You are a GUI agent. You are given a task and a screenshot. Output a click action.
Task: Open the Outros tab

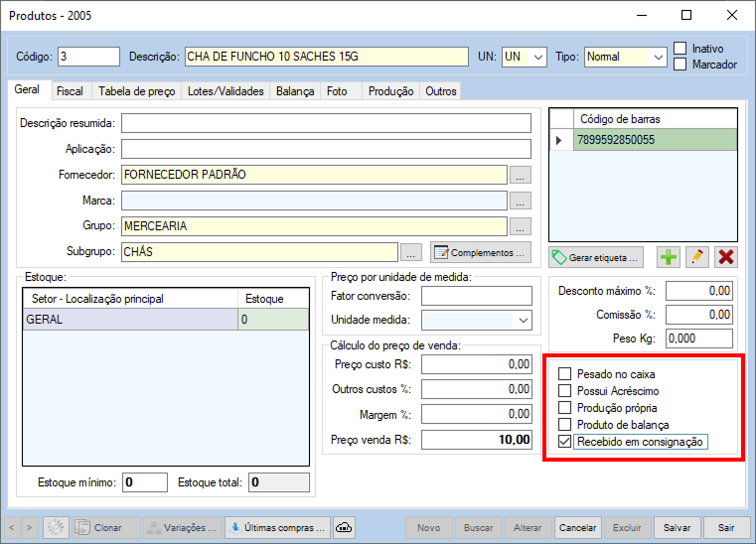pos(441,91)
